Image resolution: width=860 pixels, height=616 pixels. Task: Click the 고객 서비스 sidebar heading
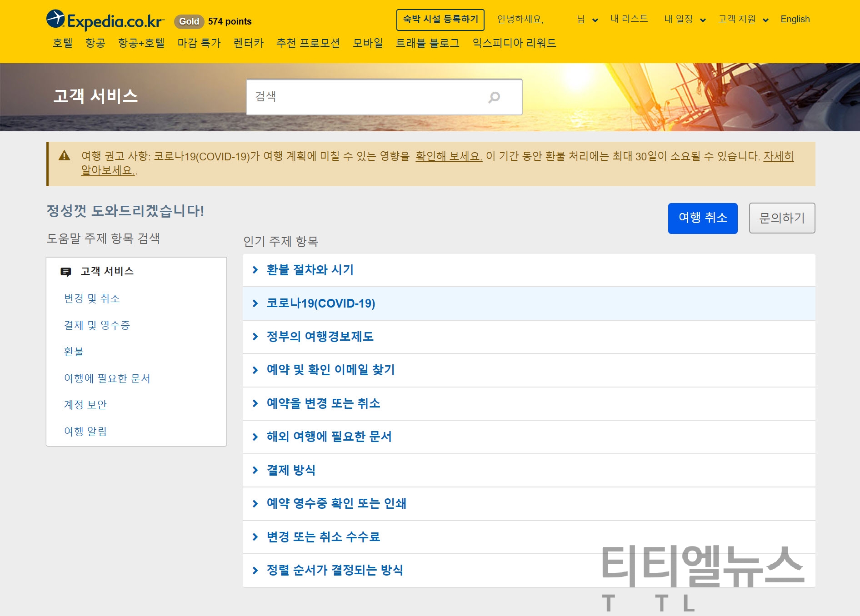(x=107, y=271)
